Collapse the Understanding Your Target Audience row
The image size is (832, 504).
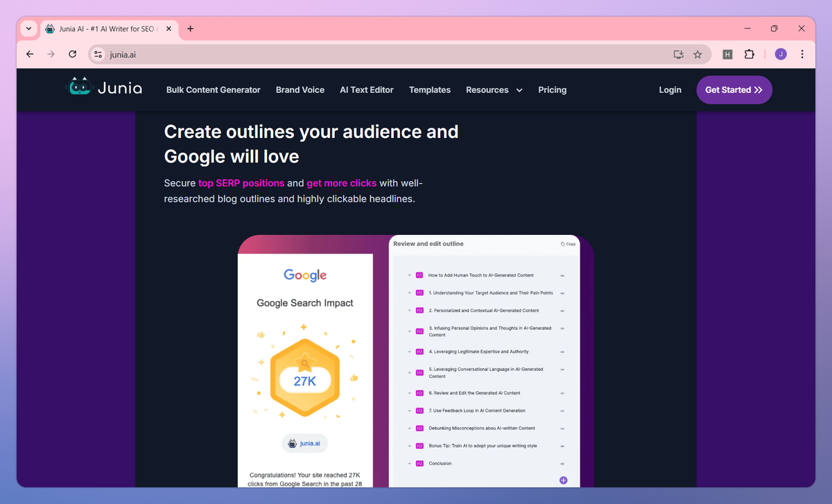click(x=409, y=293)
